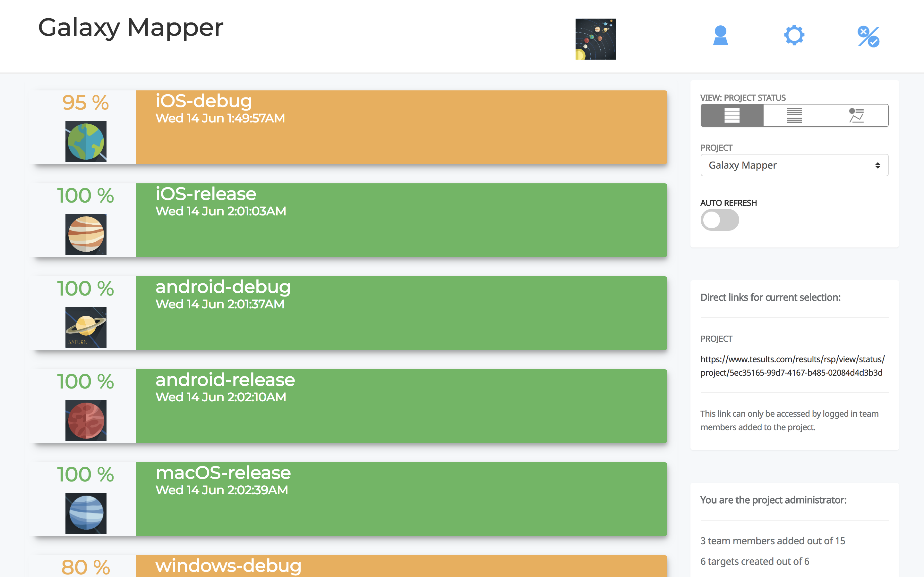Open the iOS-debug target results bar

[401, 128]
